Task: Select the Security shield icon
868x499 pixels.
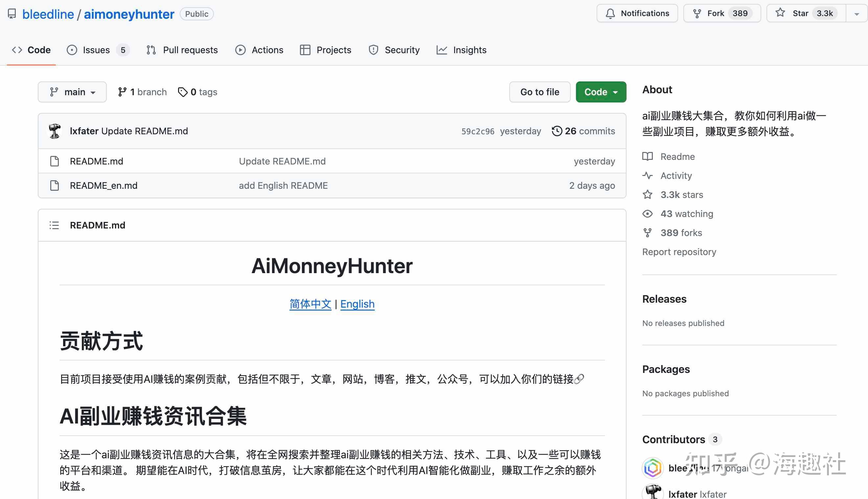Action: tap(374, 50)
